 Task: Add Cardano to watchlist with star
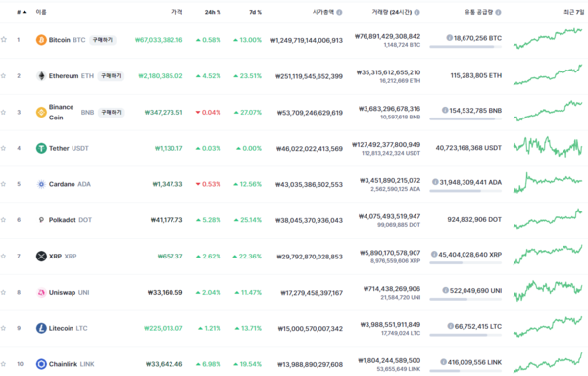(x=4, y=184)
